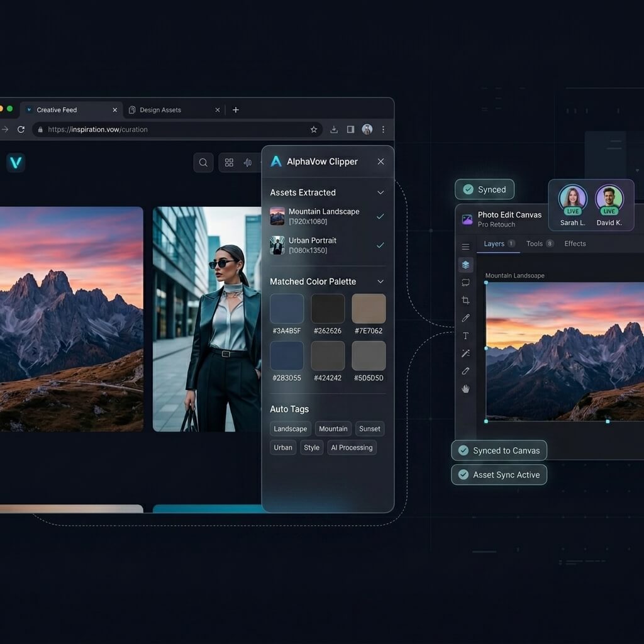
Task: Switch to the grid view icon
Action: pos(229,163)
